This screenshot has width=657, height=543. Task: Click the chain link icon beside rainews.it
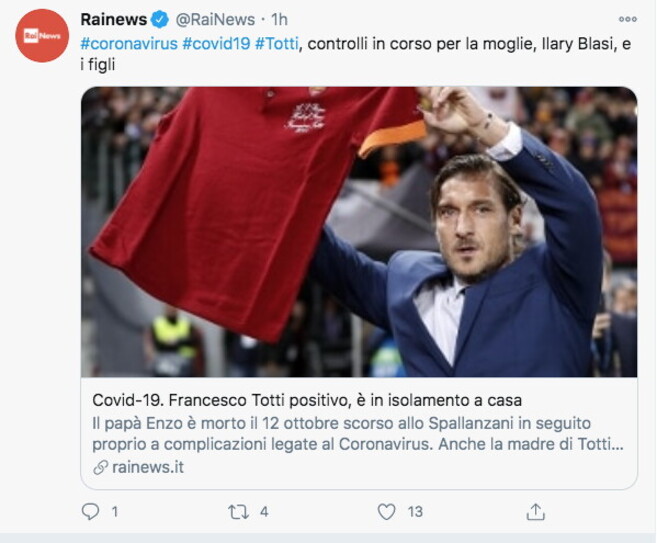click(101, 468)
